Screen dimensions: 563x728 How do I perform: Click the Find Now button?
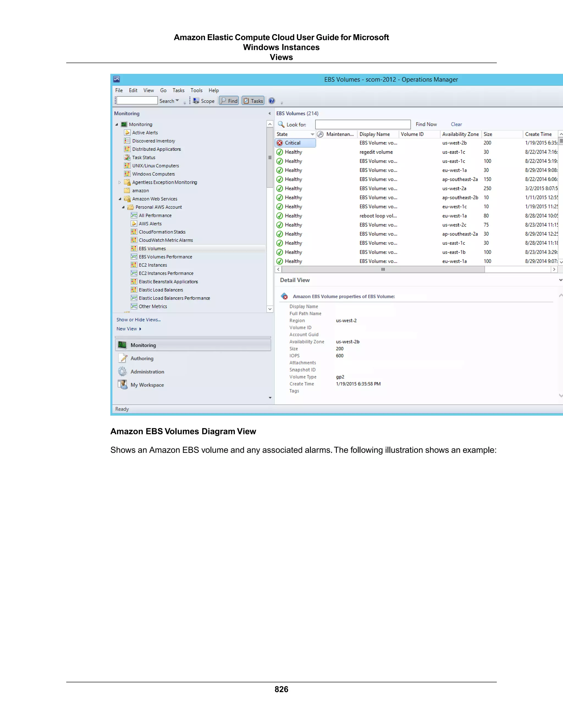click(426, 124)
